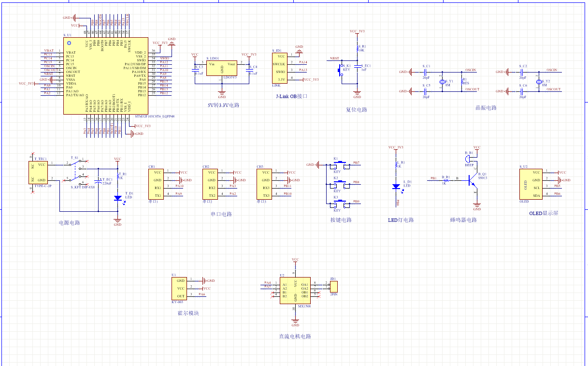
Task: Select serial header CH3 block
Action: (264, 184)
